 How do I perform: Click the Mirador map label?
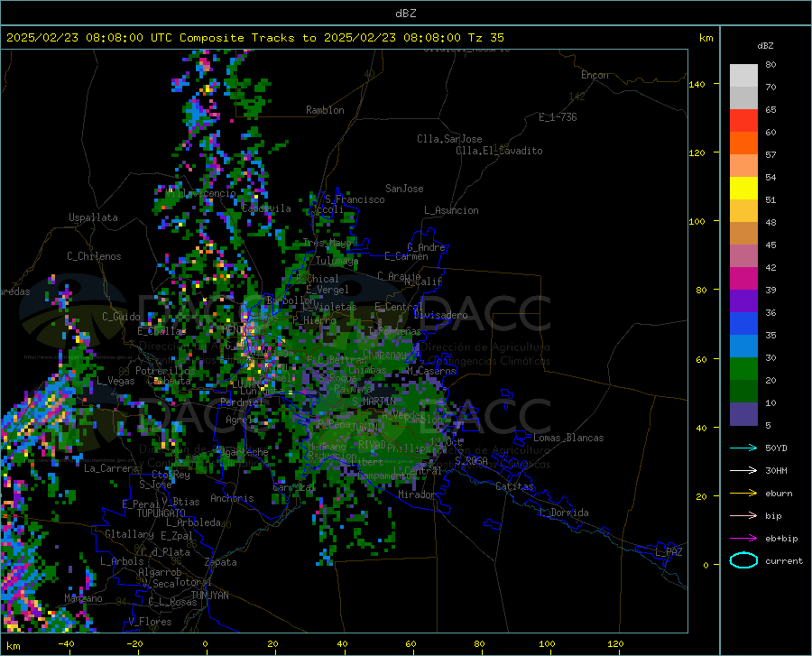click(417, 494)
